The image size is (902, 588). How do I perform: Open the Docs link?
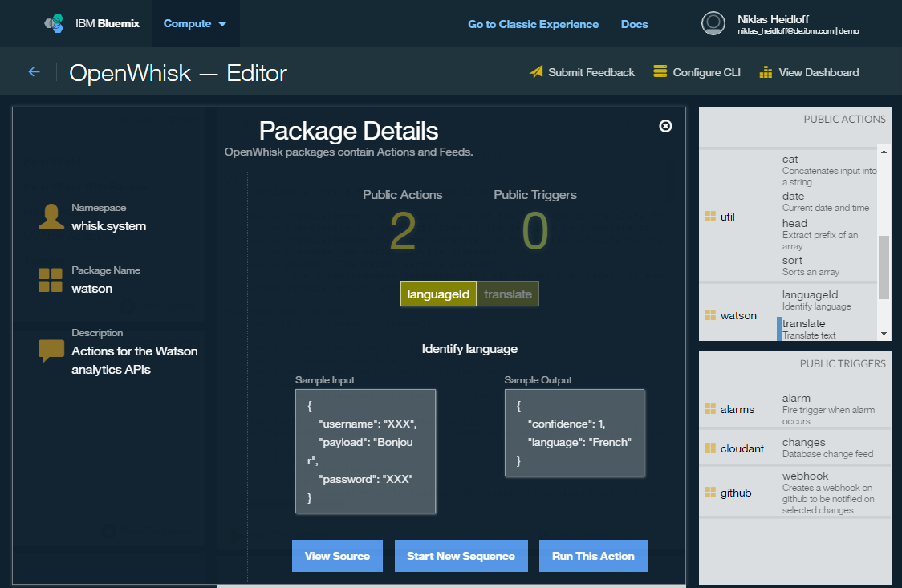634,24
